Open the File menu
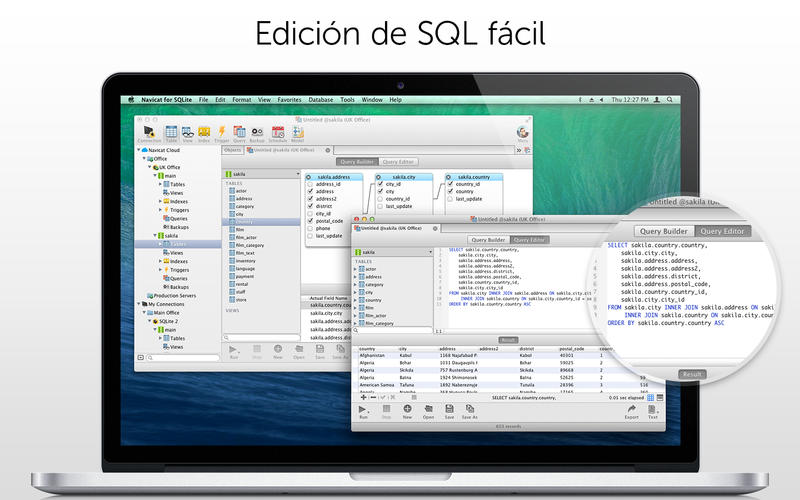 coord(204,100)
